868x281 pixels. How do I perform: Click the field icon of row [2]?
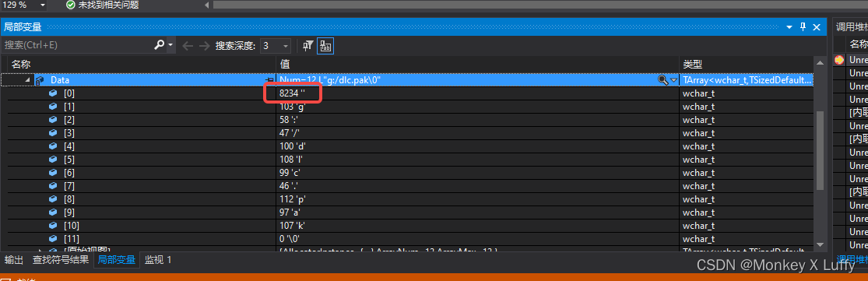(53, 120)
